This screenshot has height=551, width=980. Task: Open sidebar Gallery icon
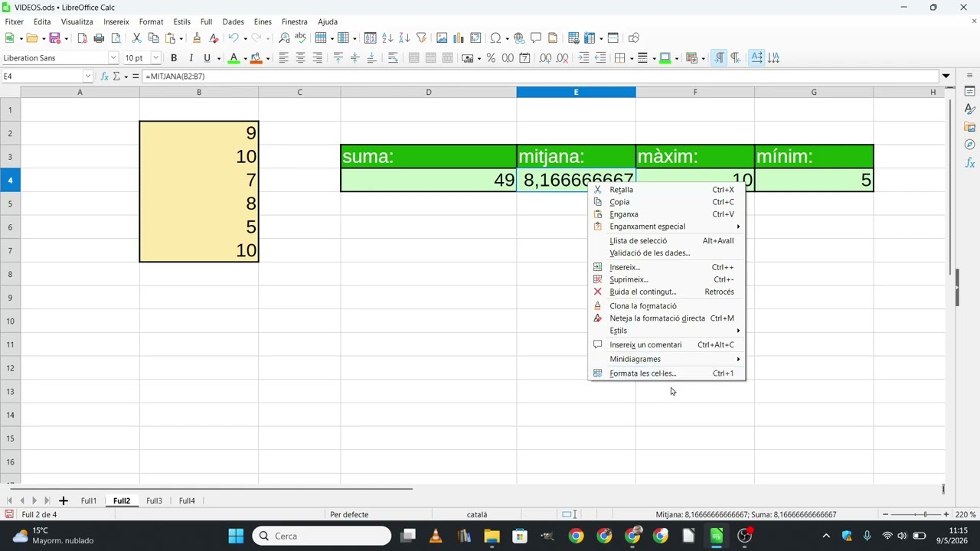[969, 126]
